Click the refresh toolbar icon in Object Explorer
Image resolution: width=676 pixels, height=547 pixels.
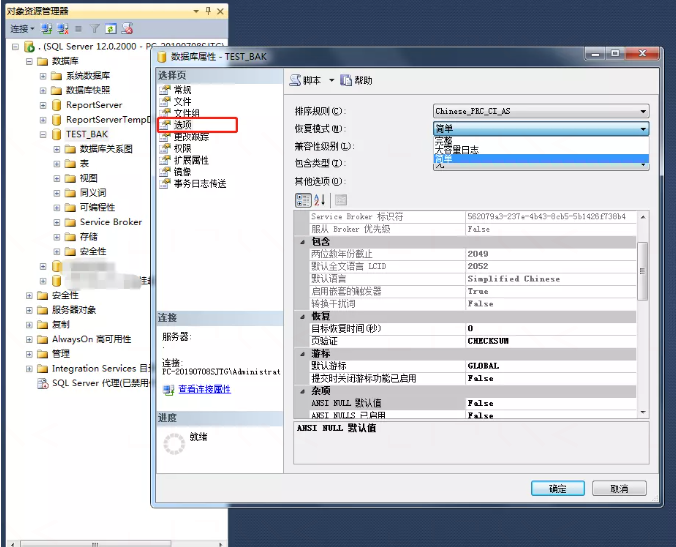click(111, 29)
